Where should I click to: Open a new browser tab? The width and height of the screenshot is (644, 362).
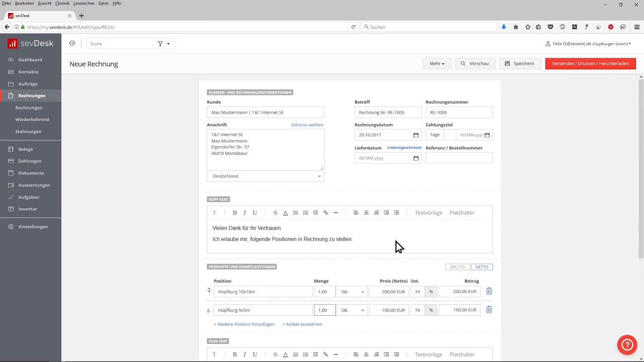82,16
